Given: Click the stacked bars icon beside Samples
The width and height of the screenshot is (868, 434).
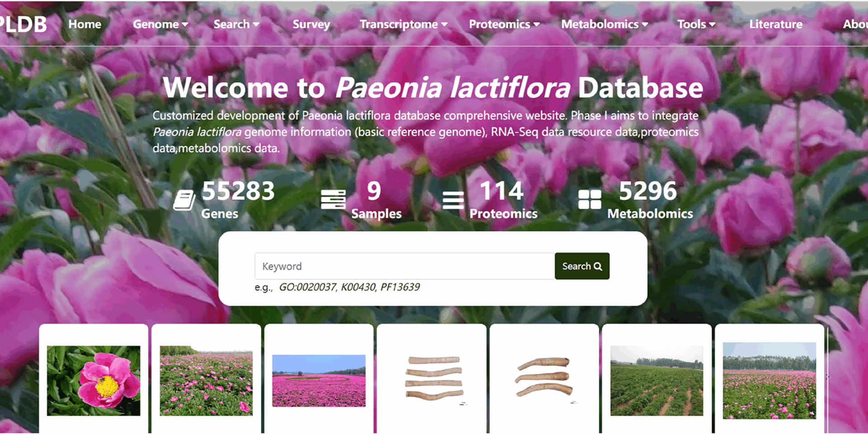Looking at the screenshot, I should (x=333, y=200).
